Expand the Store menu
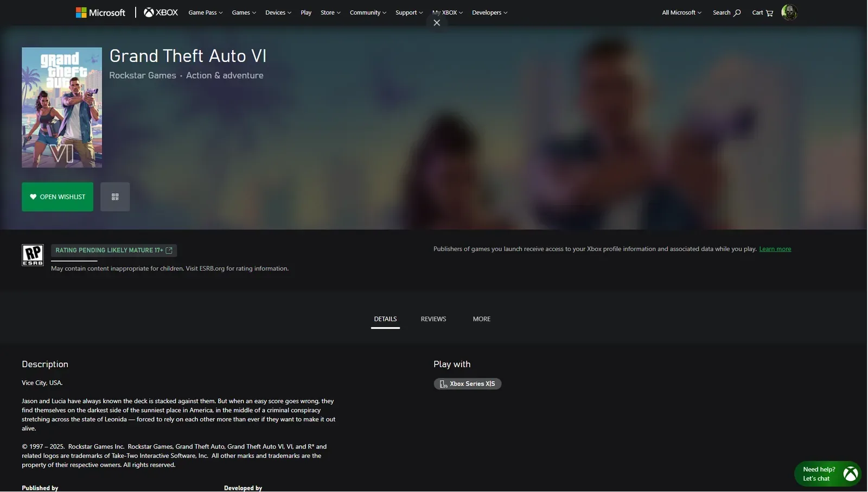The image size is (868, 492). pos(330,12)
